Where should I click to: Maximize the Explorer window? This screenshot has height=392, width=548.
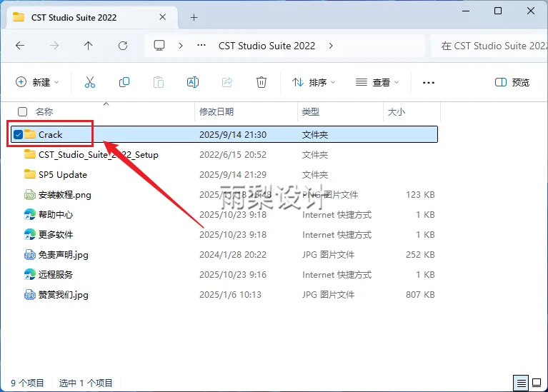tap(498, 11)
